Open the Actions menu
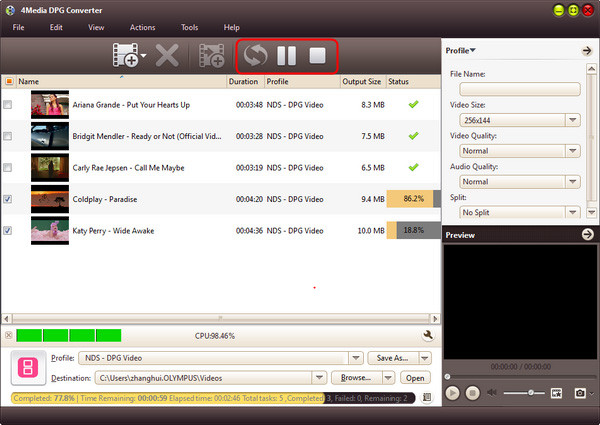The width and height of the screenshot is (600, 425). (142, 27)
